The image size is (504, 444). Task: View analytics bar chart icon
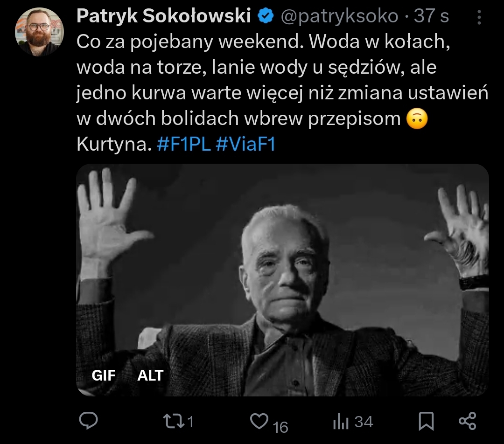coord(341,421)
